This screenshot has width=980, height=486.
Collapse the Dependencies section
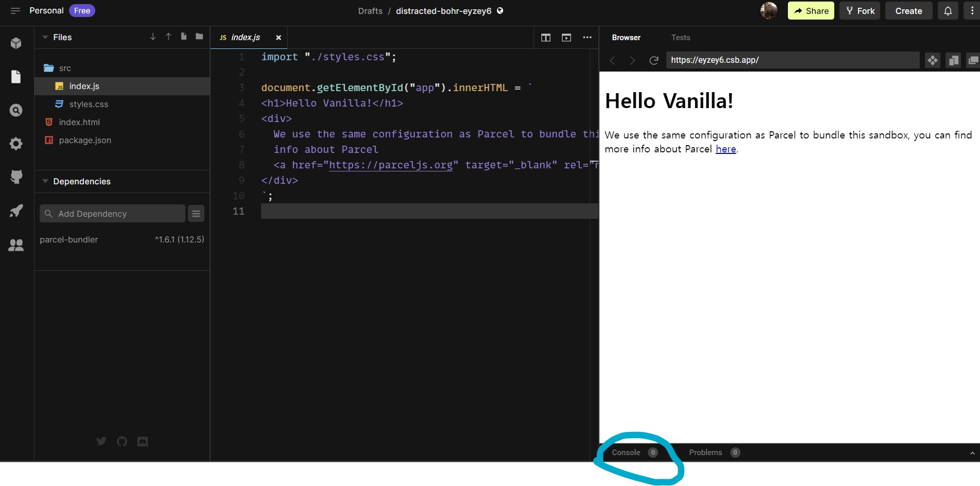pyautogui.click(x=45, y=181)
